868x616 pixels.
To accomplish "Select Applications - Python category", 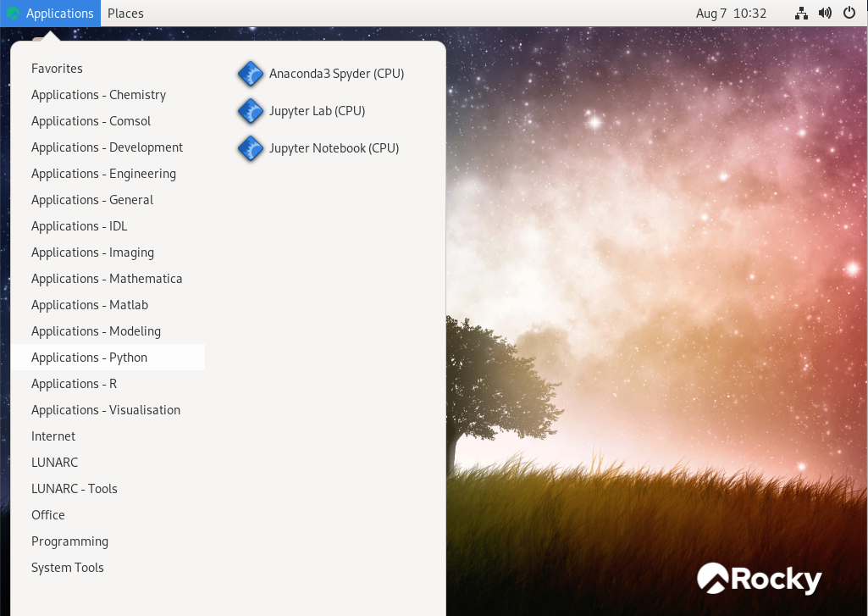I will coord(108,358).
